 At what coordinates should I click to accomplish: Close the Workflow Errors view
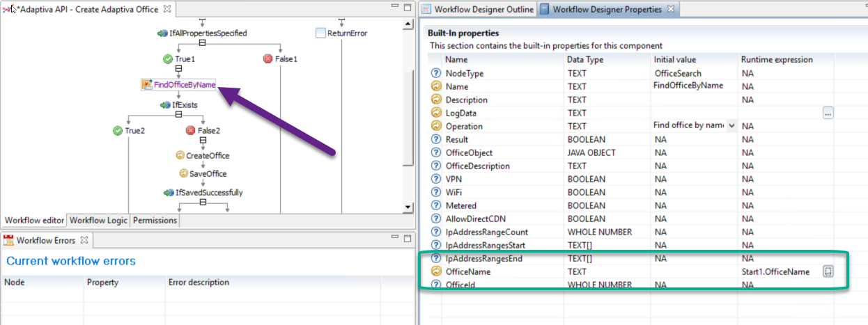point(83,241)
